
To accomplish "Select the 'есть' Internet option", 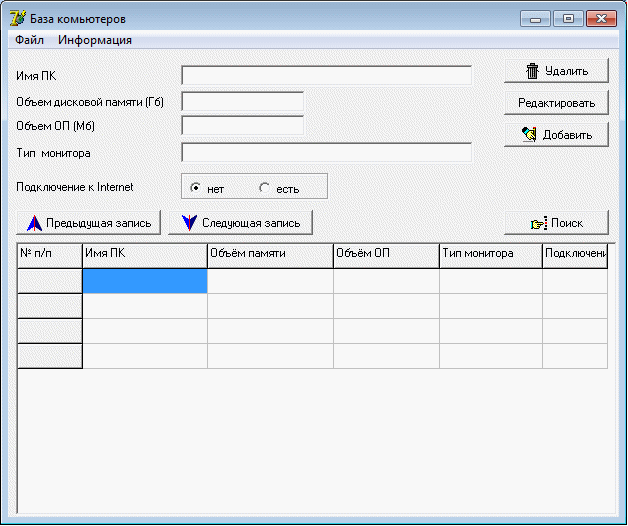I will [264, 188].
